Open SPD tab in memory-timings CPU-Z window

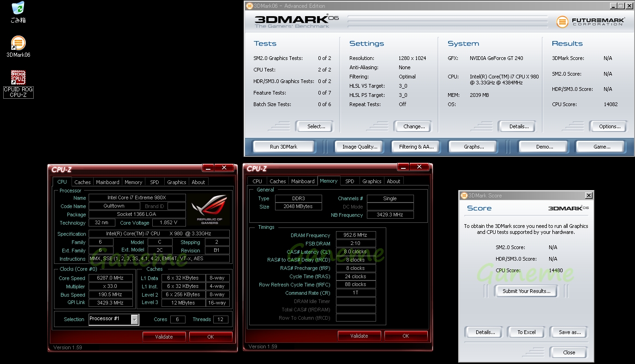pyautogui.click(x=350, y=181)
